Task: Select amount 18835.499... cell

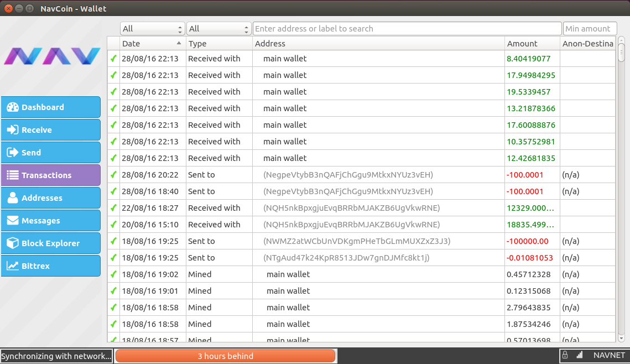Action: [x=532, y=225]
